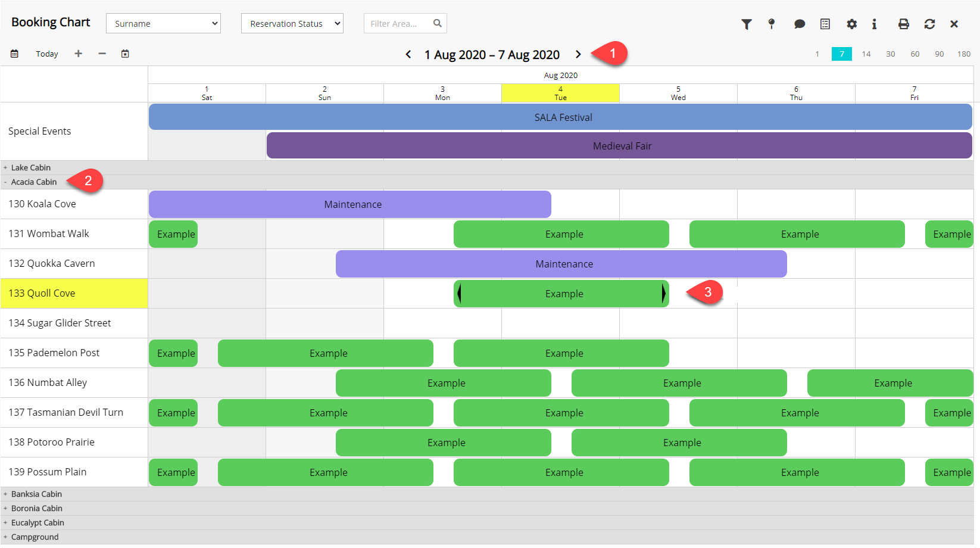Click 139 Possum Plain row label

48,472
